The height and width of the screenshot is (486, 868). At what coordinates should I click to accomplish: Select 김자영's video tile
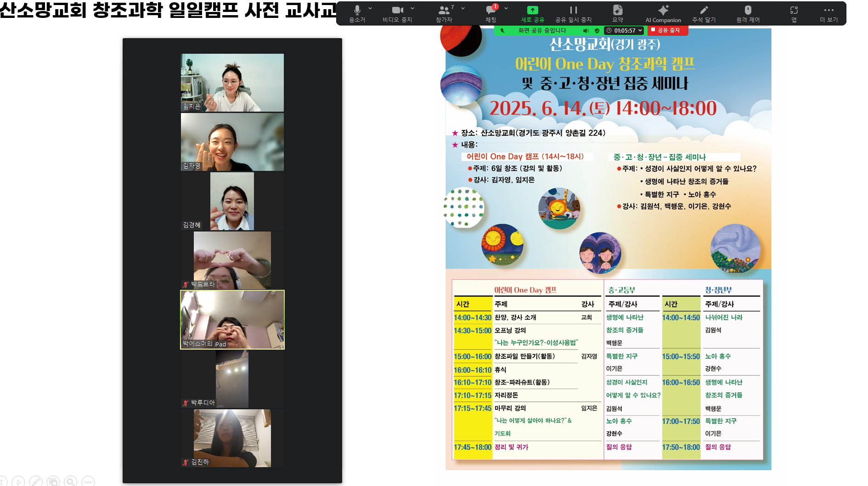[232, 142]
